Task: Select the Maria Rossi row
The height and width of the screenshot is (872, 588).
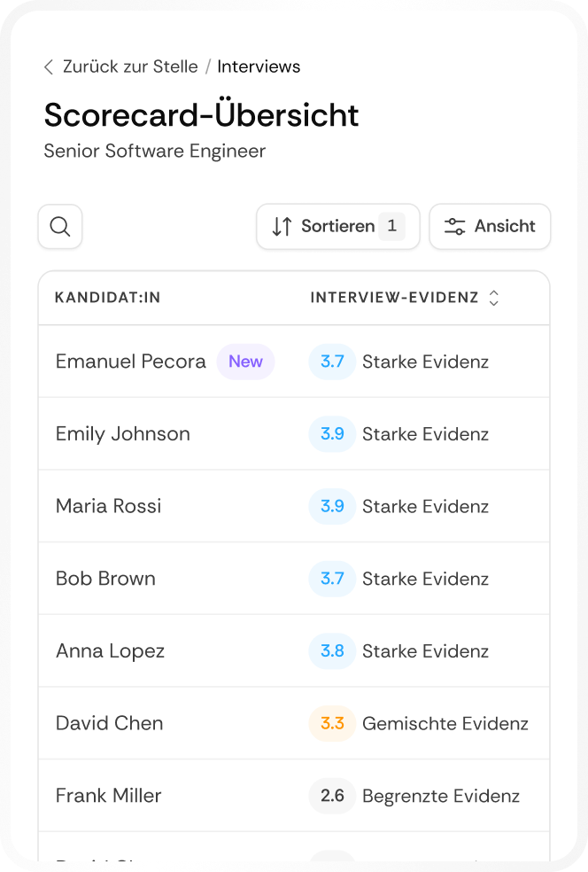Action: (294, 506)
